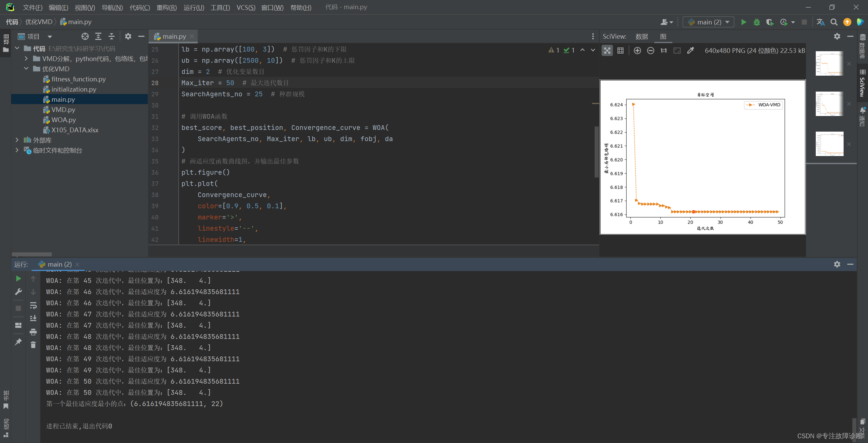Zoom in on SciView image
This screenshot has width=868, height=443.
click(x=637, y=51)
